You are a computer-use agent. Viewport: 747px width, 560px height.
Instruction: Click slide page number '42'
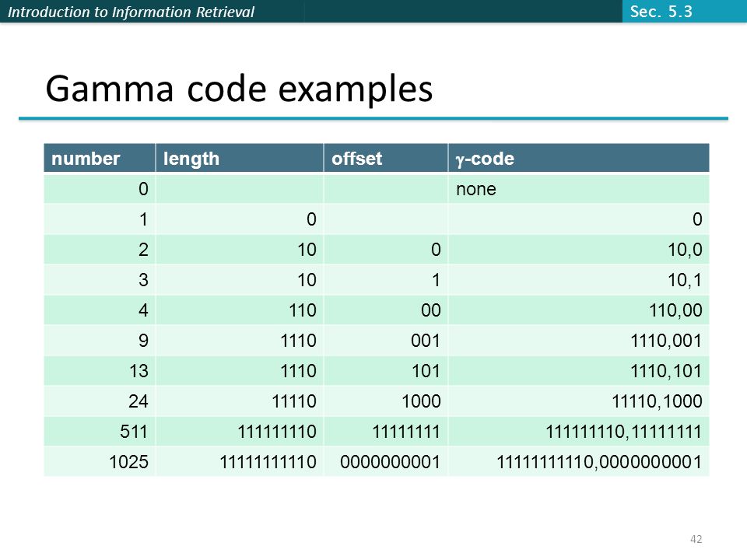coord(696,539)
